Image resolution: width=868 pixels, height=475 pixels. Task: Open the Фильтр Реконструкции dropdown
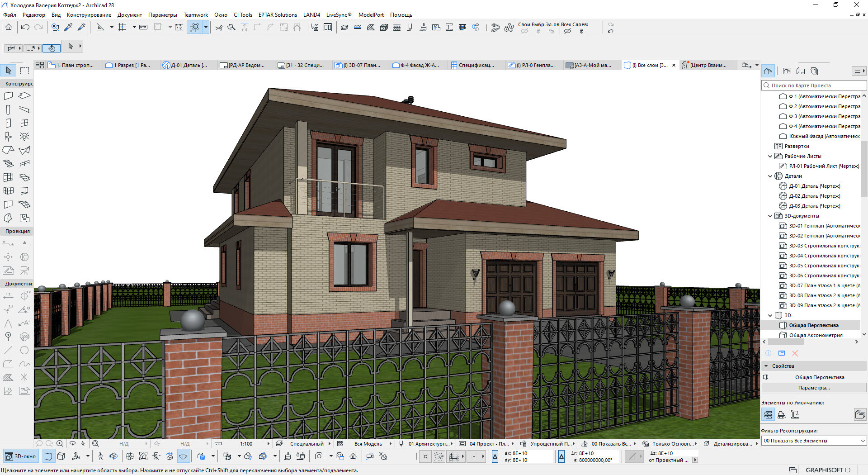click(814, 441)
